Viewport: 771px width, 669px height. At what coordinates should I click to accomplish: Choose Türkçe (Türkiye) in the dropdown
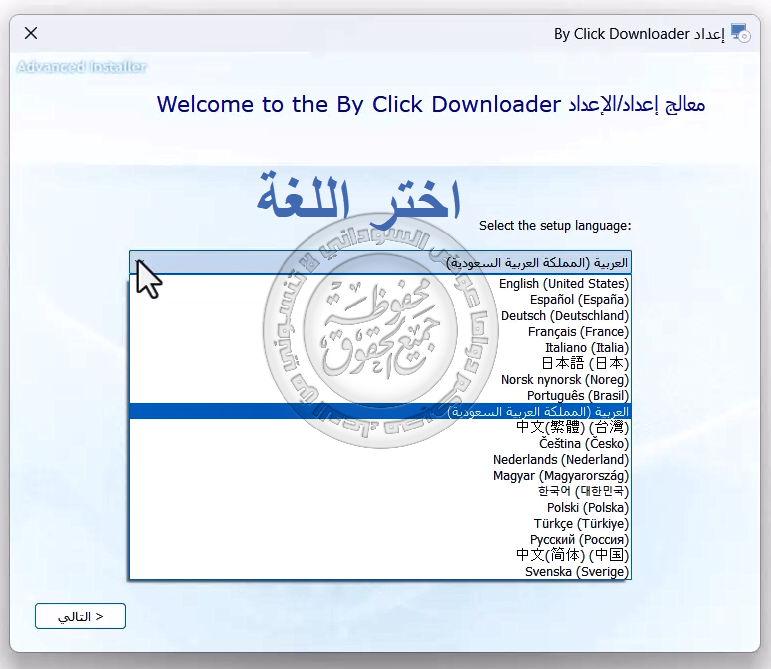[581, 524]
